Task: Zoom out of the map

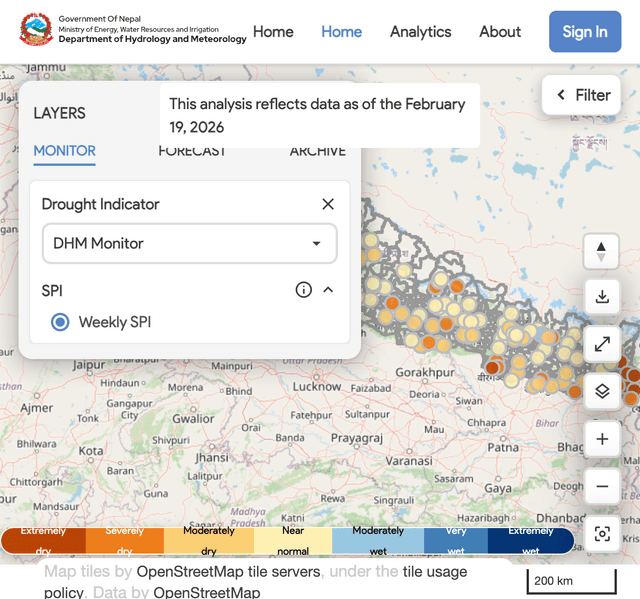Action: pyautogui.click(x=601, y=487)
